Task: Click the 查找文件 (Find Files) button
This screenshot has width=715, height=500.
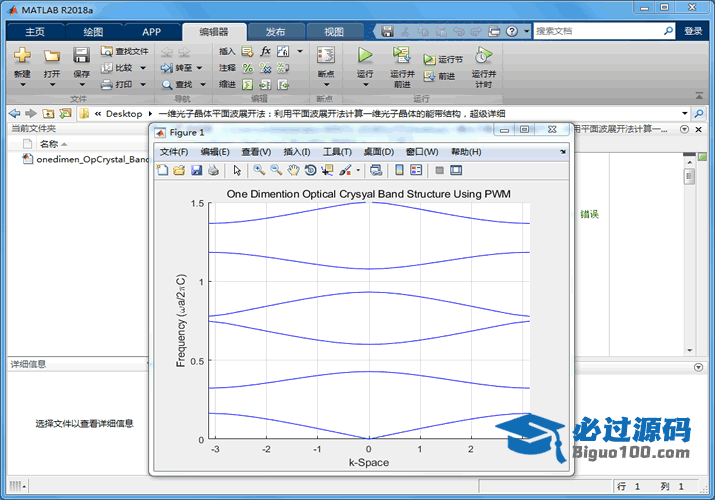Action: click(125, 51)
